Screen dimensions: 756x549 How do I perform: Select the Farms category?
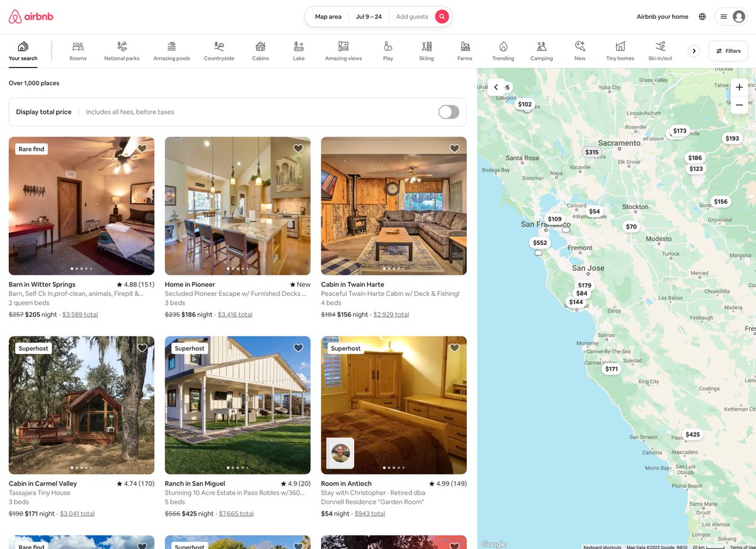click(x=465, y=51)
